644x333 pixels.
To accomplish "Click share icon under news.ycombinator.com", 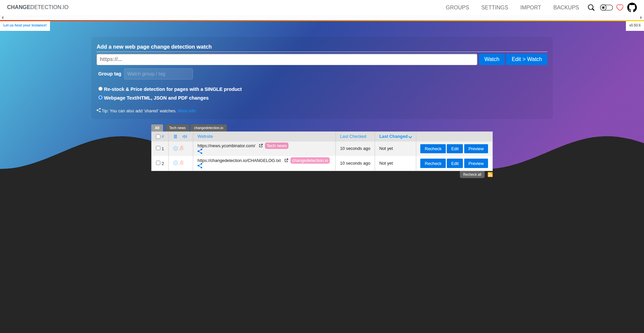I will pos(200,151).
